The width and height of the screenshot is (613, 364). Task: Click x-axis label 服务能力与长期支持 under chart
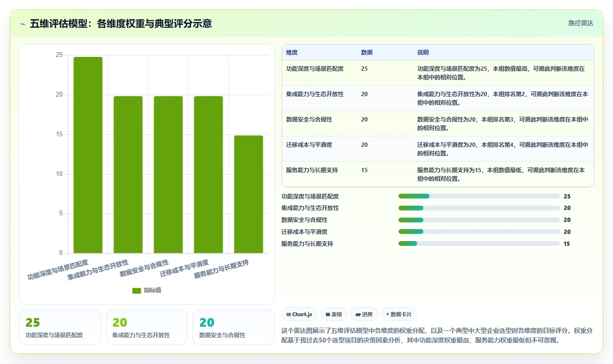222,270
